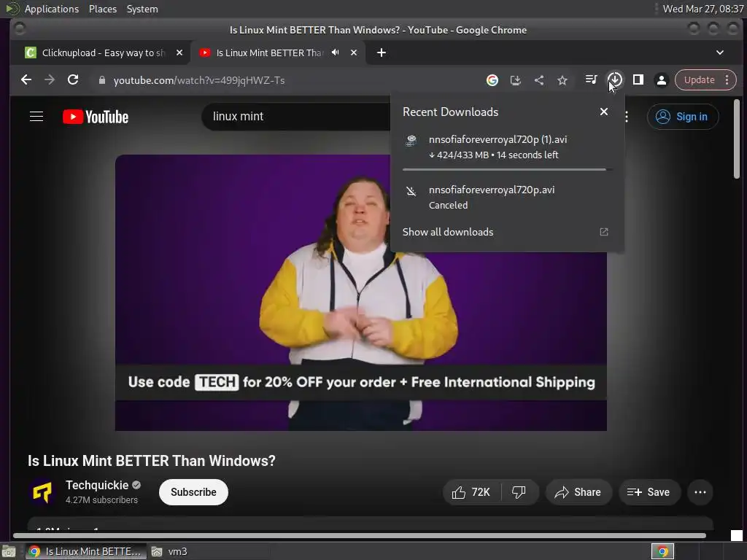
Task: Open the System menu
Action: 142,9
